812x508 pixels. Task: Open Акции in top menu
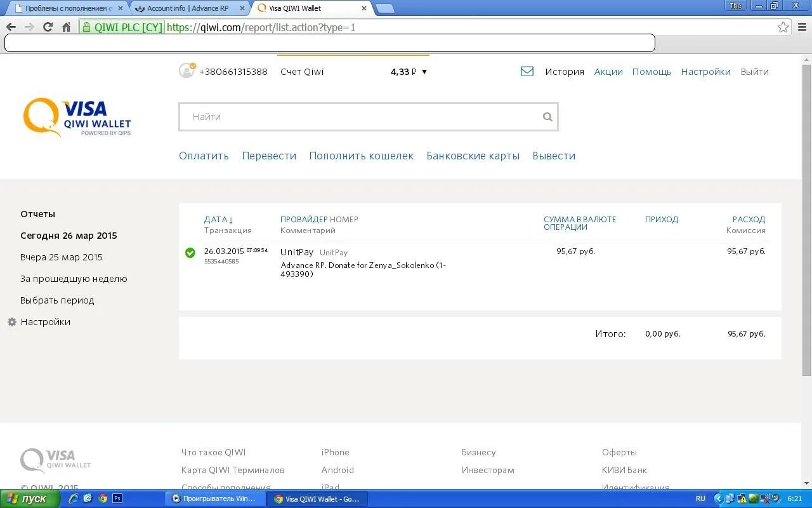[608, 72]
